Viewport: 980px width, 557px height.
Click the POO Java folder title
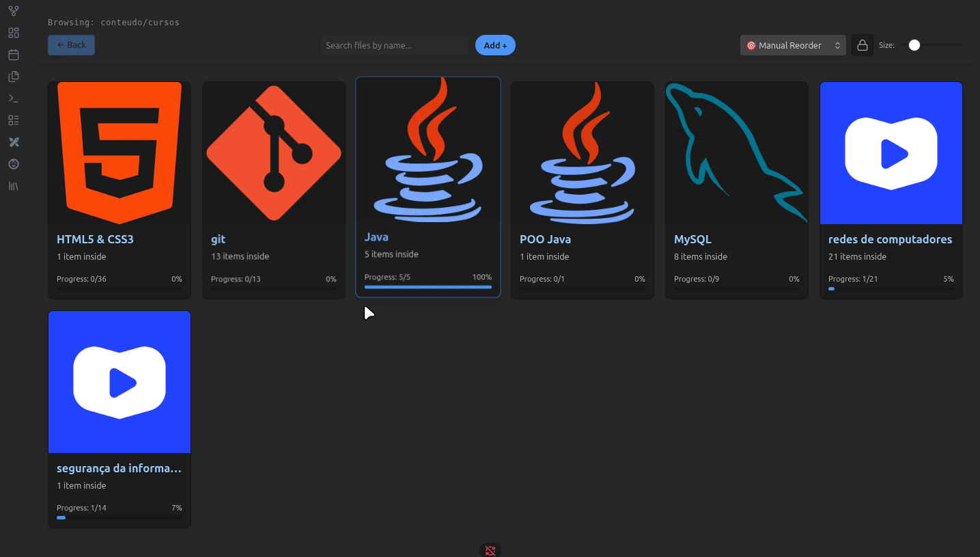pos(545,239)
